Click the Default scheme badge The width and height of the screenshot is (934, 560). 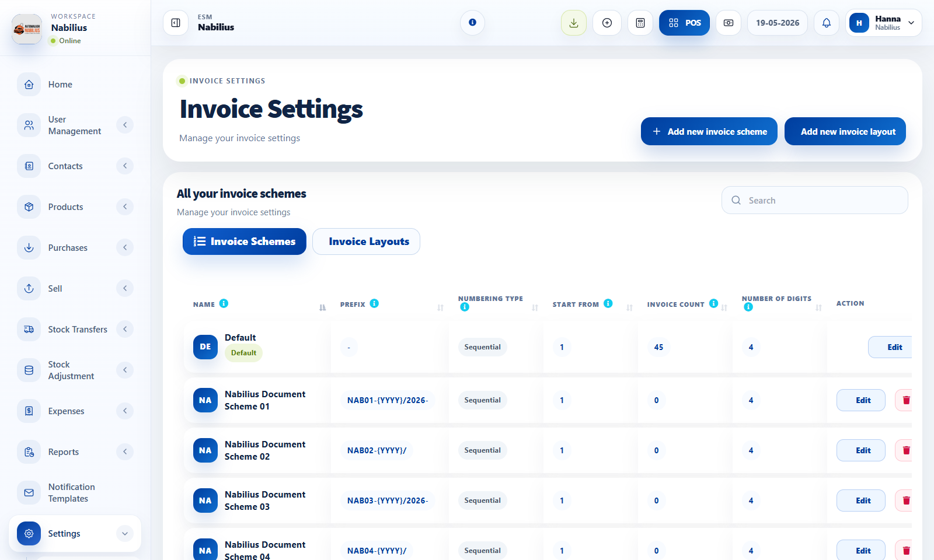[x=243, y=353]
